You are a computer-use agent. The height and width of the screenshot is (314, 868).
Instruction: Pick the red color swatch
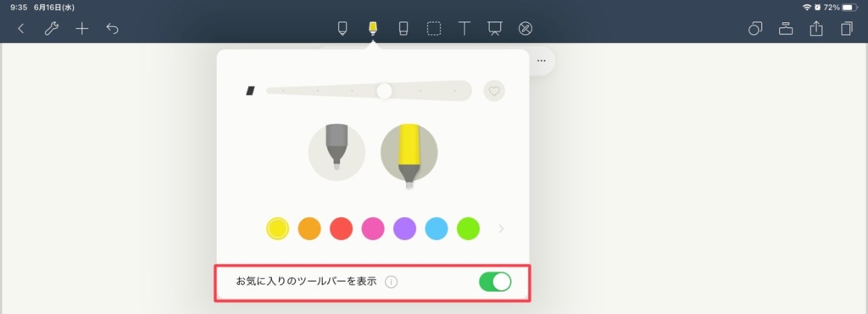click(x=341, y=229)
